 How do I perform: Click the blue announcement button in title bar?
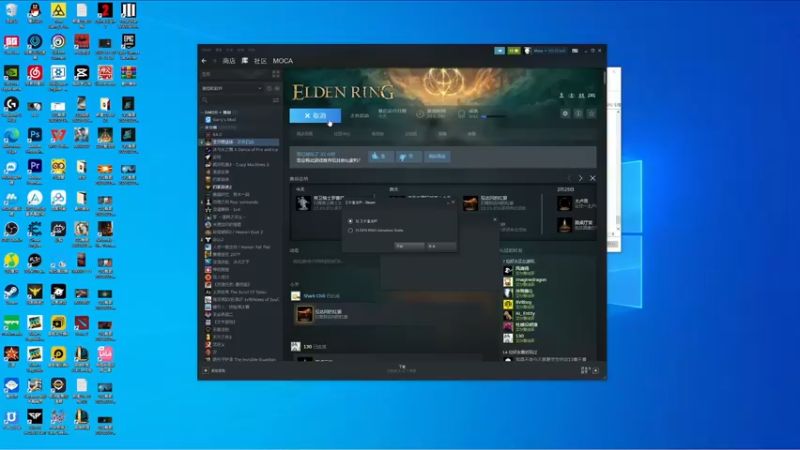click(x=499, y=51)
